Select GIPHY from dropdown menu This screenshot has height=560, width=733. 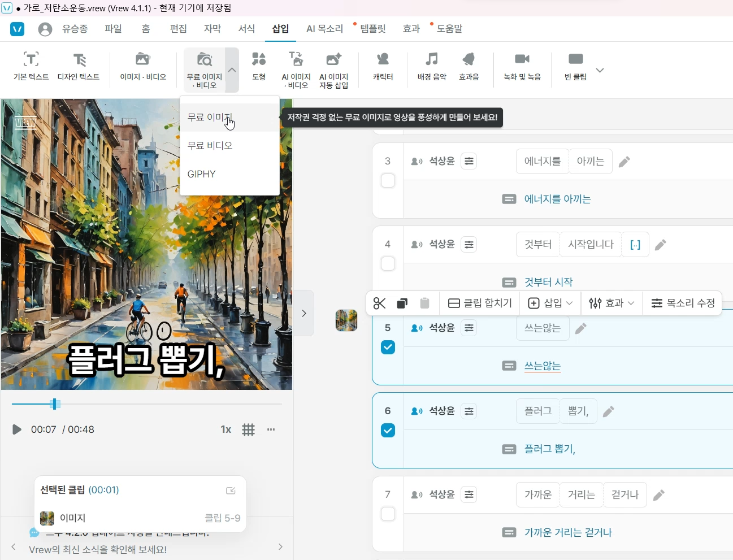[229, 174]
